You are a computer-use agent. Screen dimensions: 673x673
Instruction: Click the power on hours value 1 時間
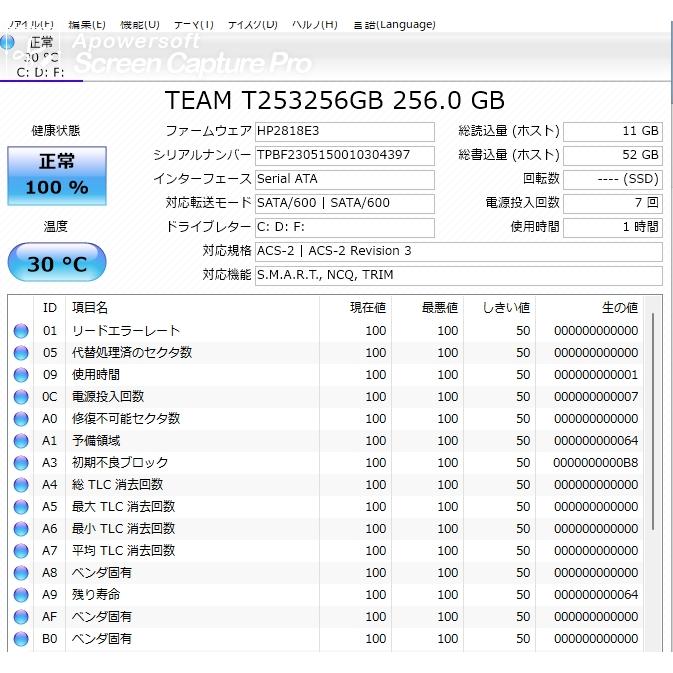(613, 227)
